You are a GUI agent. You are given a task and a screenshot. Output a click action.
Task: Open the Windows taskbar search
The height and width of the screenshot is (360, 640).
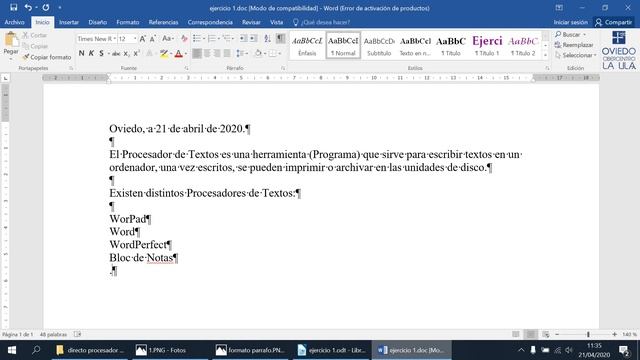(36, 350)
